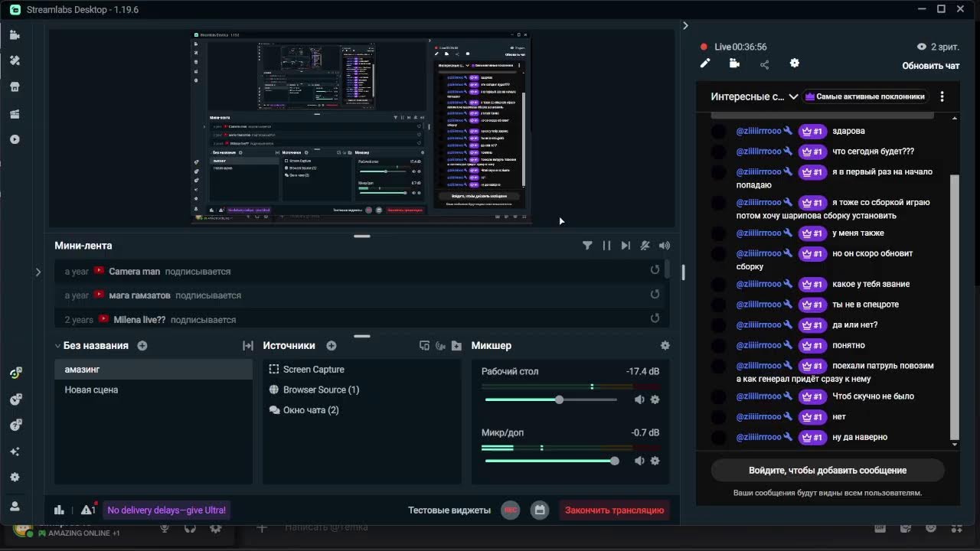This screenshot has height=551, width=980.
Task: Collapse the Без названия scene collection chevron
Action: (57, 346)
